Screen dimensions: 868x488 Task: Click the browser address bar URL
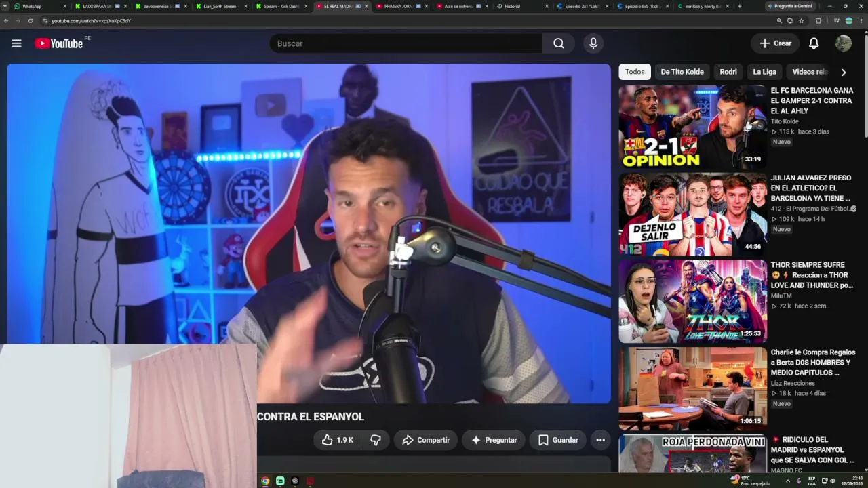point(91,21)
